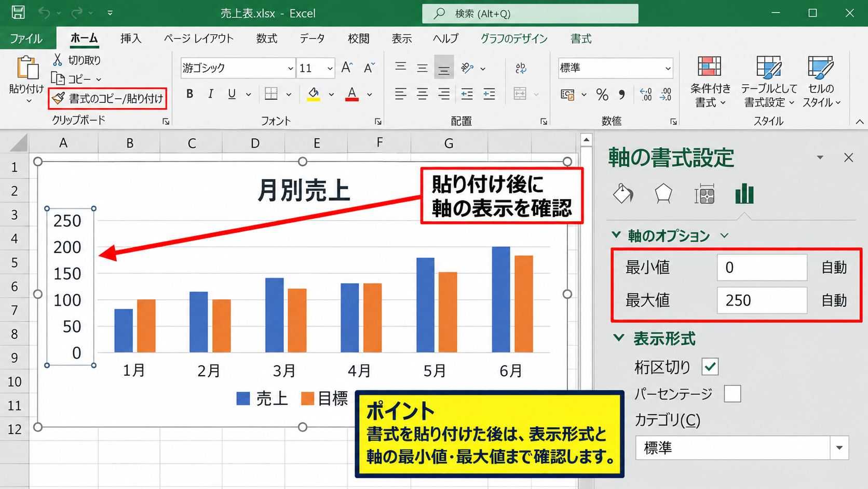Align text left icon
The height and width of the screenshot is (489, 868).
[400, 94]
